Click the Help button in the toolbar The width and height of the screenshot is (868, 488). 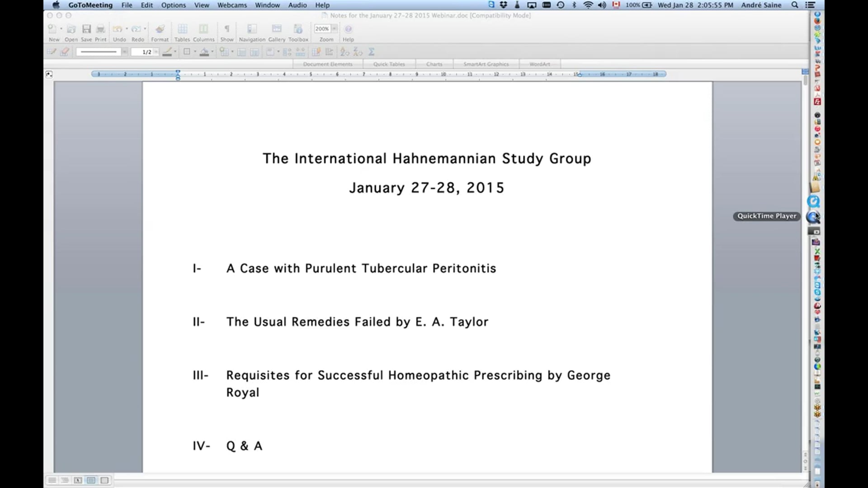[348, 28]
